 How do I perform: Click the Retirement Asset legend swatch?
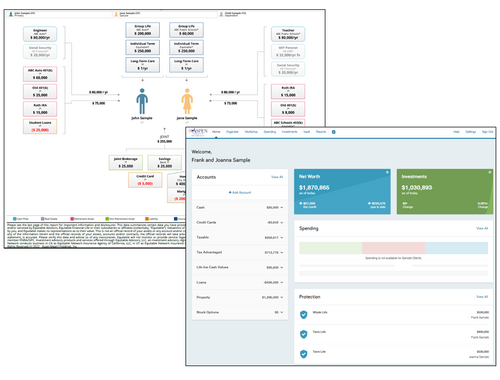72,219
